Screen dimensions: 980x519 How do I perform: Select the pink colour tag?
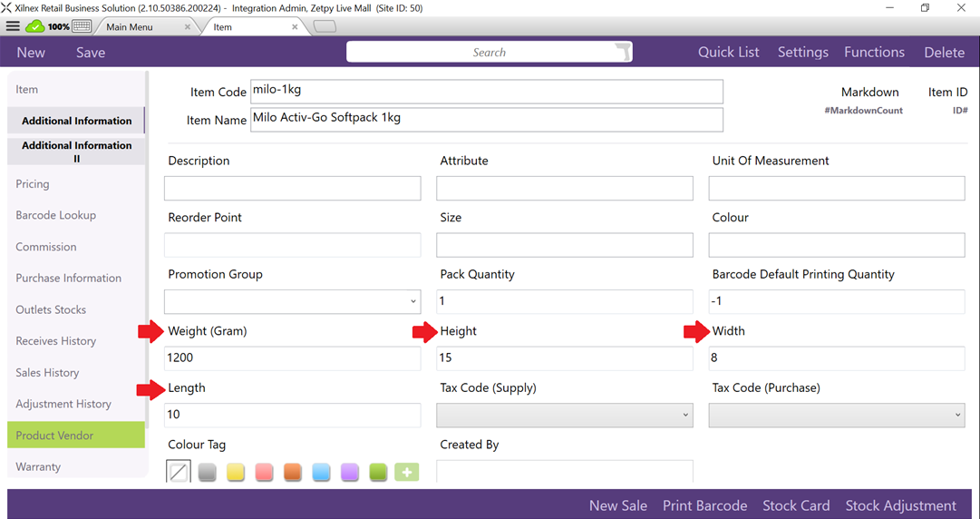(265, 472)
